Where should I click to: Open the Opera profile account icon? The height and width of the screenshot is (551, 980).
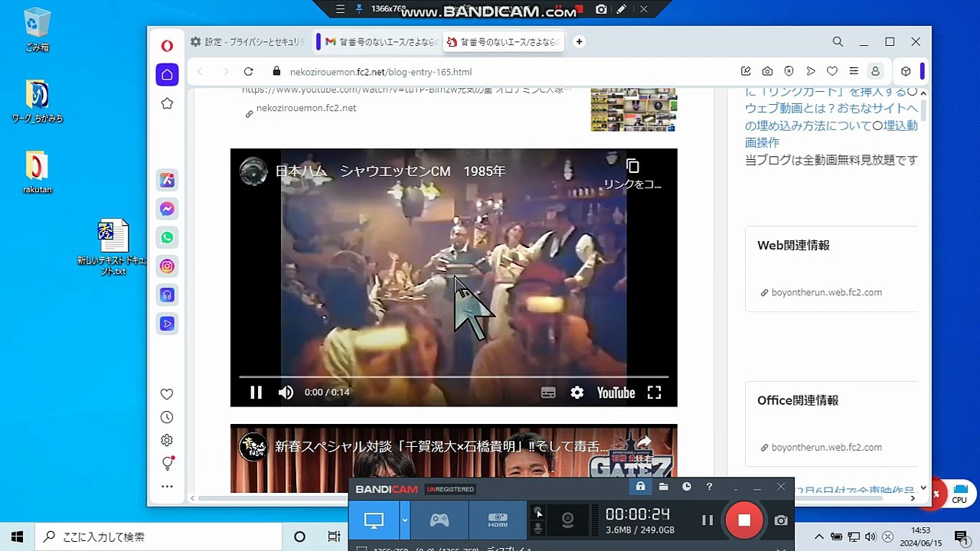[x=875, y=72]
